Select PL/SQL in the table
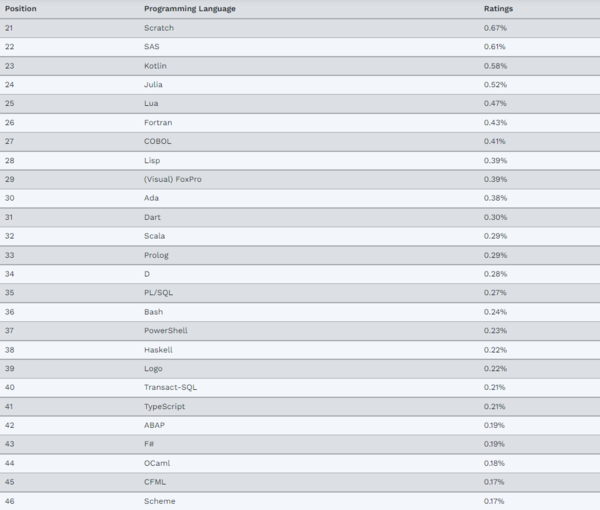 tap(159, 293)
